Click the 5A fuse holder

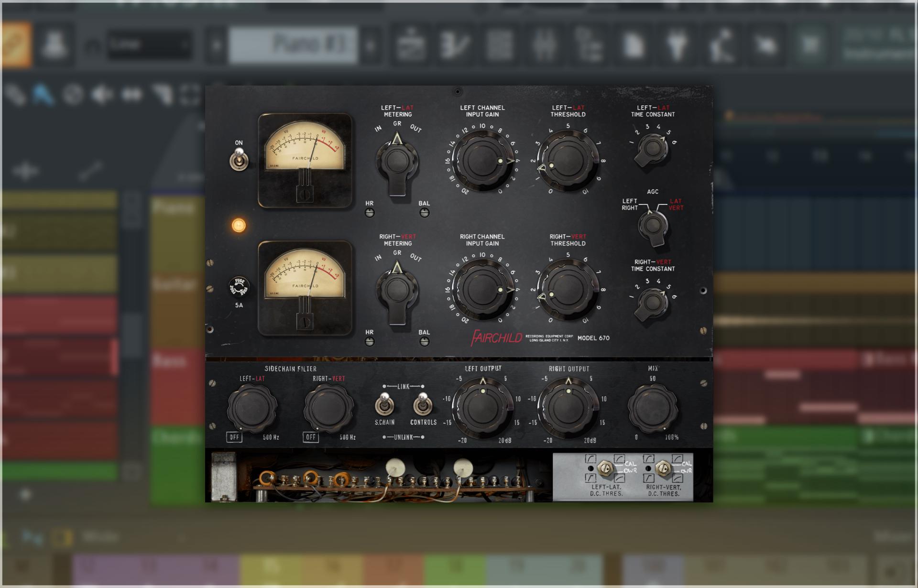coord(239,287)
